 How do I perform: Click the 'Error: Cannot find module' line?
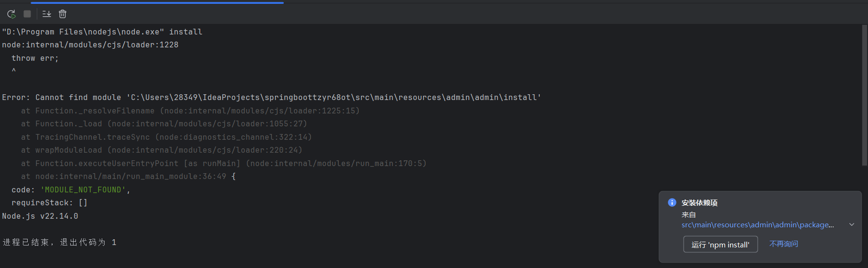pos(271,97)
